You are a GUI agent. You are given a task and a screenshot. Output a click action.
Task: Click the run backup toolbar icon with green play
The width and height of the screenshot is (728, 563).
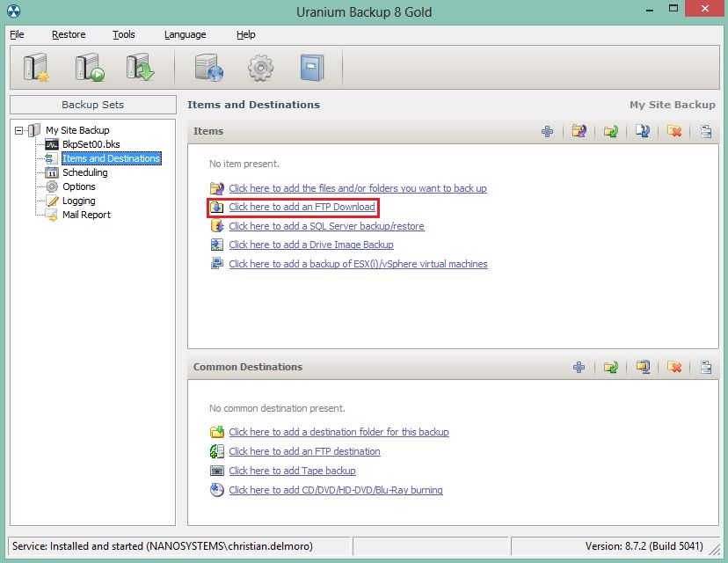pos(90,68)
